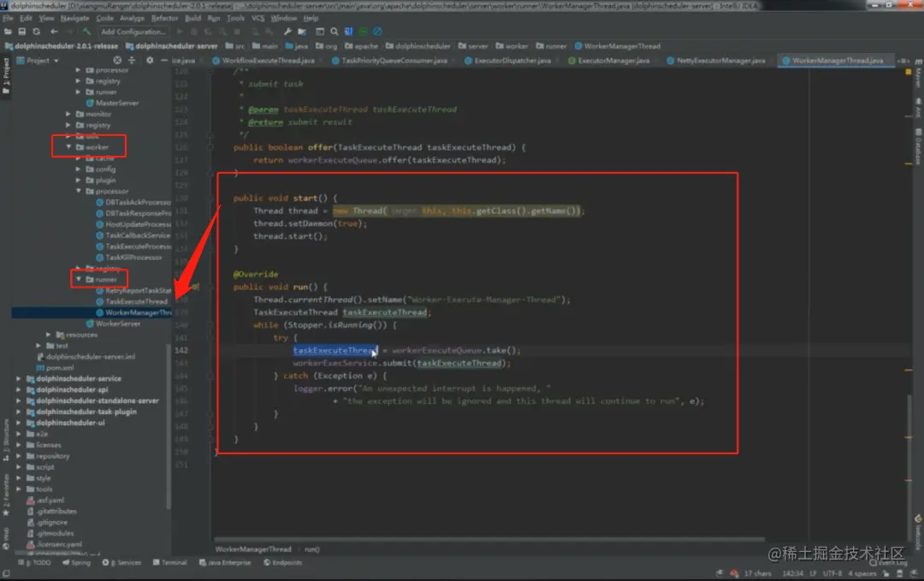The image size is (924, 581).
Task: Click the Save All toolbar icon
Action: point(21,32)
